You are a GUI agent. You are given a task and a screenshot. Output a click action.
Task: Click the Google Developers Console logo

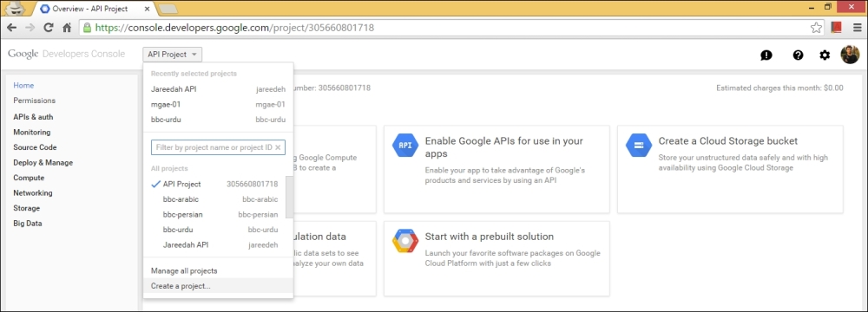[x=67, y=55]
